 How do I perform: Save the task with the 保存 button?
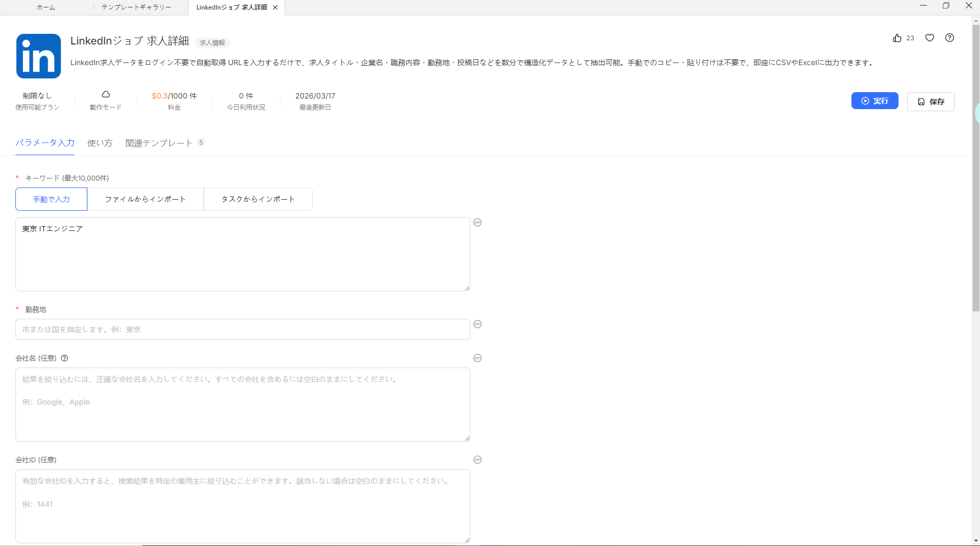[x=931, y=101]
